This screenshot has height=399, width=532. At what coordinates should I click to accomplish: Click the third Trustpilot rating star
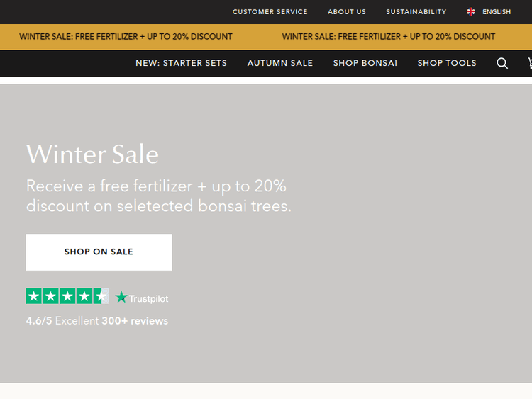coord(67,296)
